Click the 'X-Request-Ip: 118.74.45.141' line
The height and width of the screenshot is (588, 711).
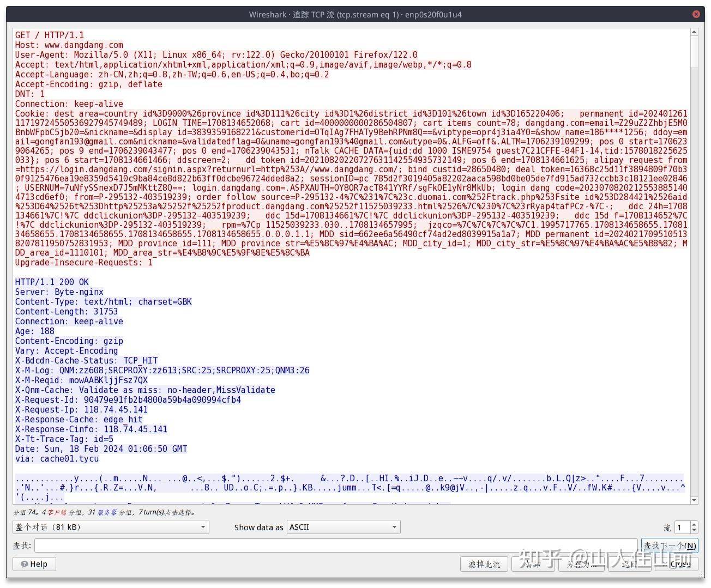click(82, 410)
